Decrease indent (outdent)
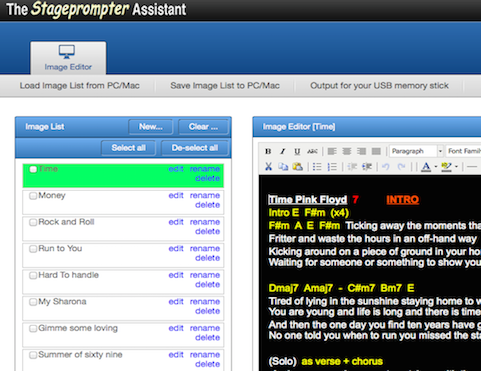This screenshot has width=481, height=371. [x=352, y=166]
